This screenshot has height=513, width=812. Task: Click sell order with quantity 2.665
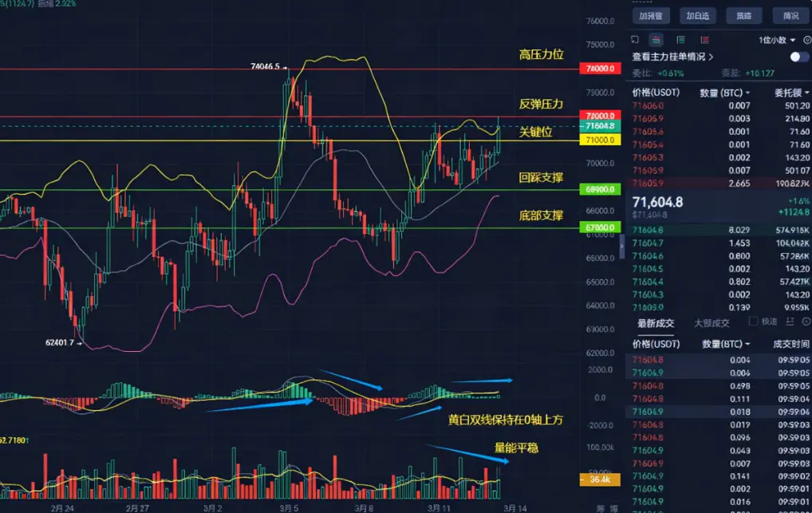(719, 183)
